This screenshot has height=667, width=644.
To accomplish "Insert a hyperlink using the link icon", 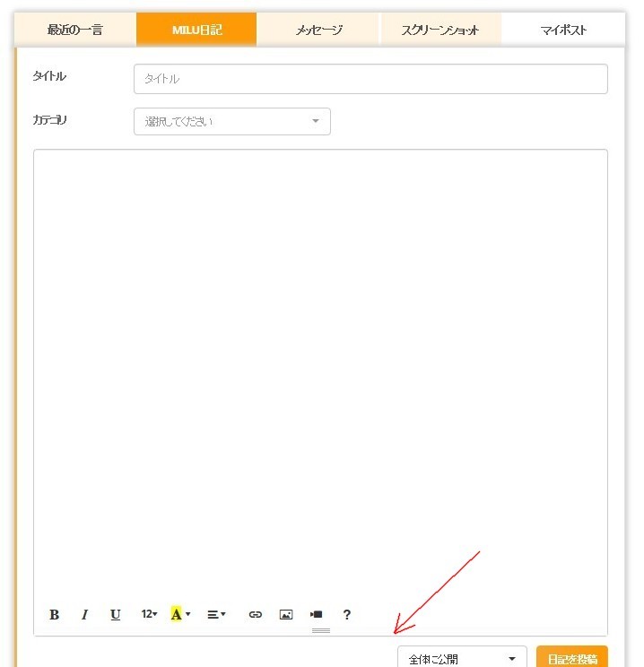I will (x=256, y=615).
